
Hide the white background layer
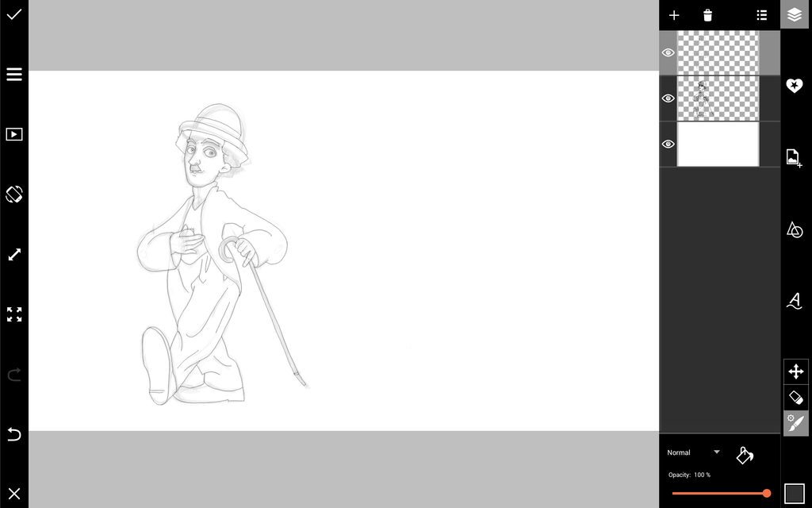point(668,144)
